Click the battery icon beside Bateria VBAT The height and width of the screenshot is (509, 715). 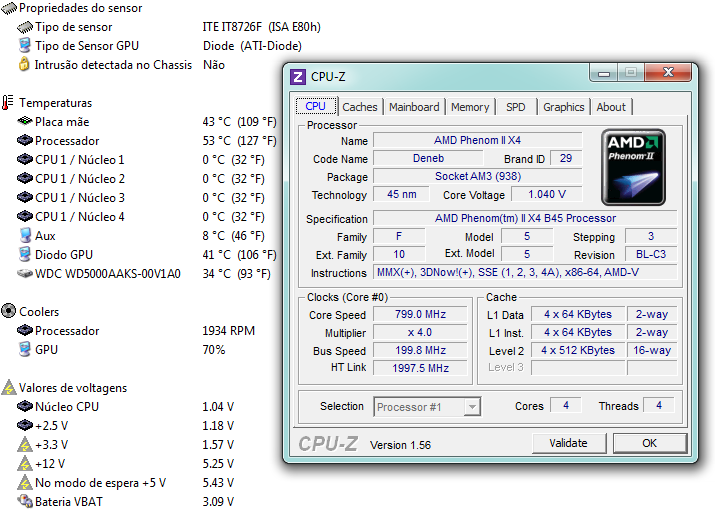point(25,501)
